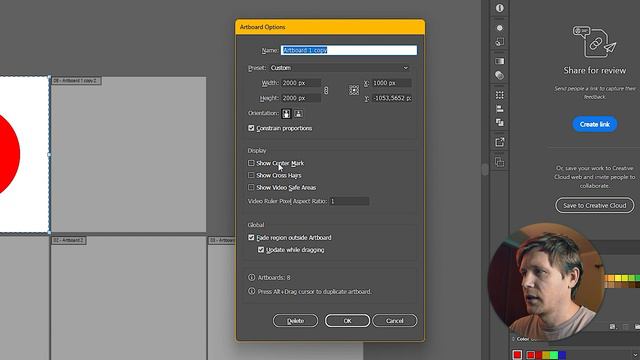This screenshot has width=640, height=360.
Task: Click the Artboards: 8 info text
Action: pyautogui.click(x=274, y=278)
